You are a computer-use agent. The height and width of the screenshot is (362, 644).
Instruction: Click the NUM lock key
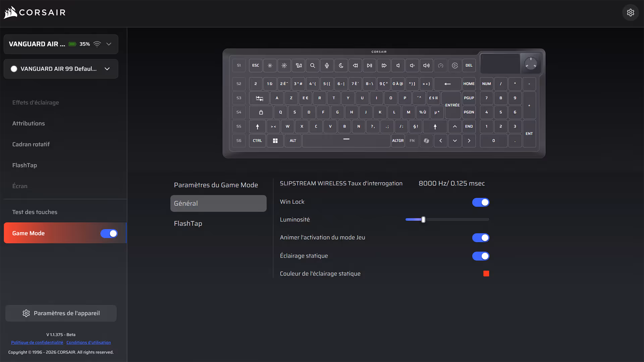pyautogui.click(x=486, y=84)
